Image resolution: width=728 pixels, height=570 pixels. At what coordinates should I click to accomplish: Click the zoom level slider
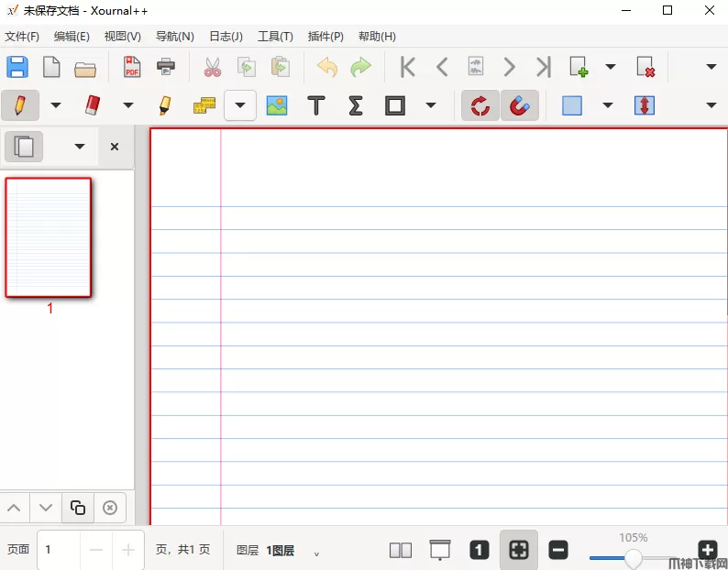(x=634, y=558)
